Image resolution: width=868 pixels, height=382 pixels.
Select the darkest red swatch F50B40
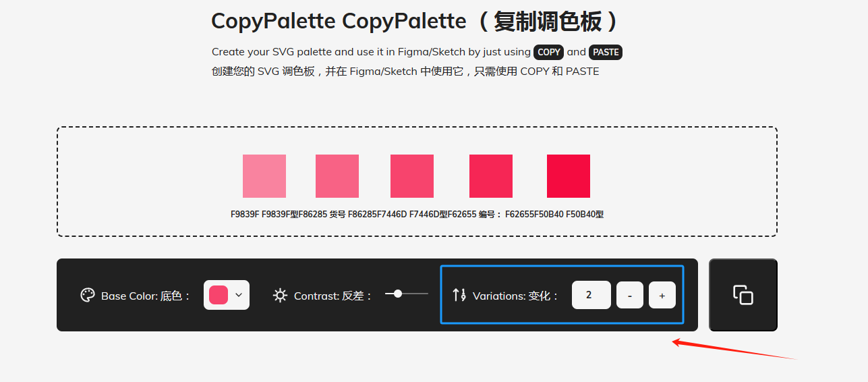[x=569, y=176]
